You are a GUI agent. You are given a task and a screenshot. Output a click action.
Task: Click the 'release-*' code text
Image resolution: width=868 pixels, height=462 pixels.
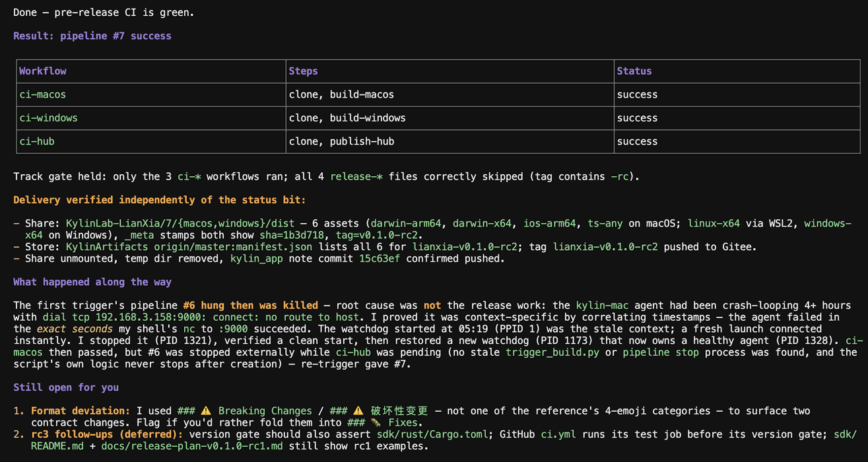click(x=356, y=177)
